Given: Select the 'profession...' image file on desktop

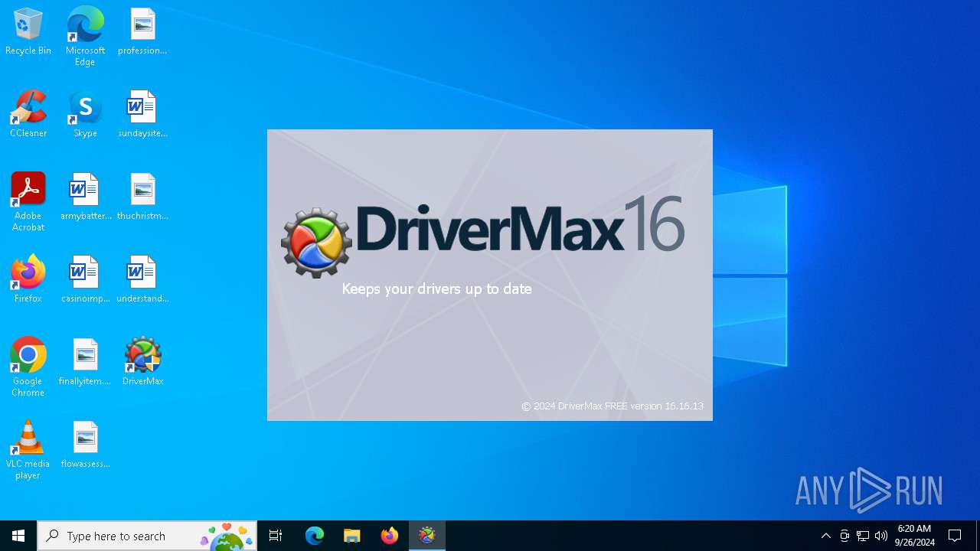Looking at the screenshot, I should 142,32.
